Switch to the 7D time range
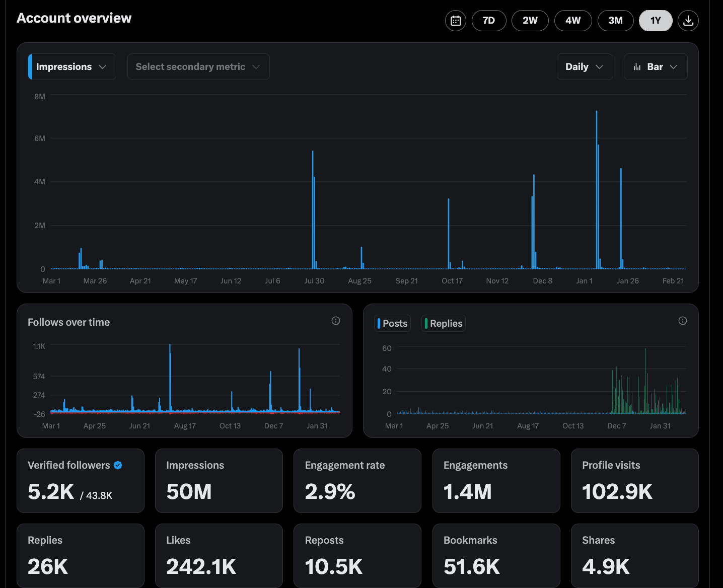The width and height of the screenshot is (723, 588). point(488,21)
